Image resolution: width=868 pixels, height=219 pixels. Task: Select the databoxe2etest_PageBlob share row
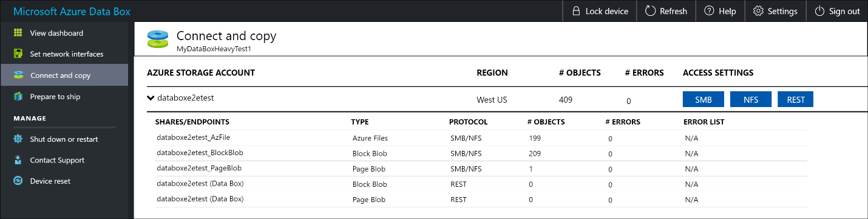coord(481,169)
